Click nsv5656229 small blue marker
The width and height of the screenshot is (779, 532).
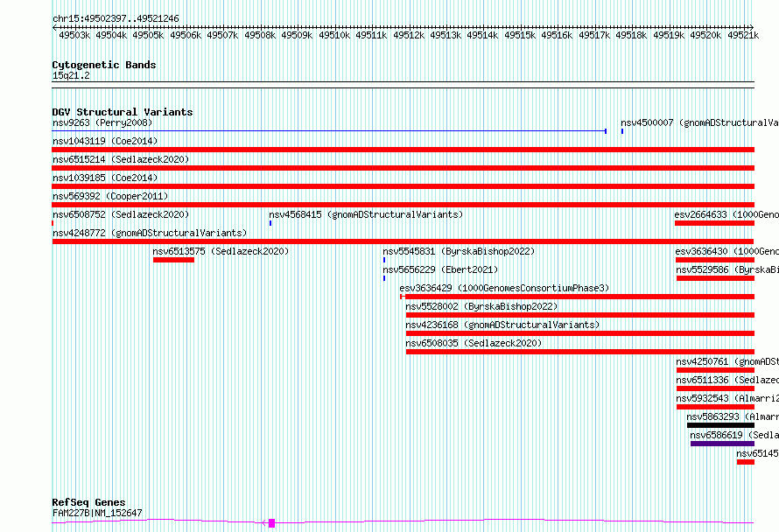384,278
